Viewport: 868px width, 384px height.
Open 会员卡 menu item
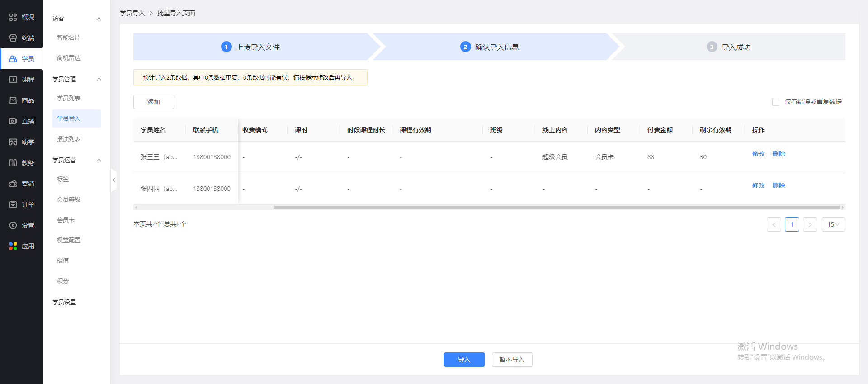coord(66,220)
